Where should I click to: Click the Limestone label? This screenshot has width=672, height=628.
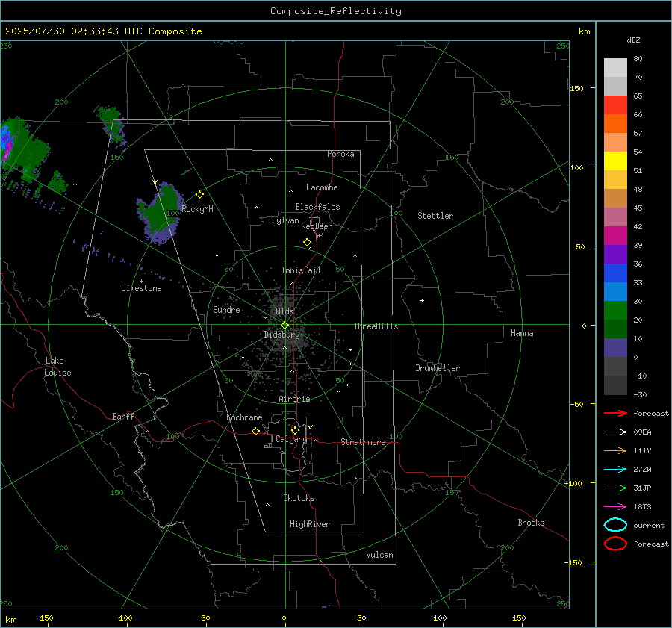click(141, 288)
